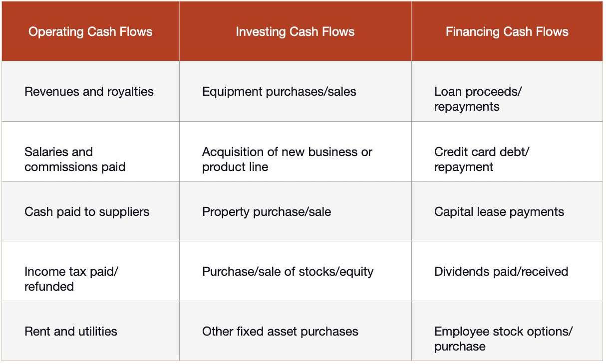Image resolution: width=606 pixels, height=364 pixels.
Task: Select the Purchase/sale of stocks/equity entry
Action: pyautogui.click(x=288, y=271)
